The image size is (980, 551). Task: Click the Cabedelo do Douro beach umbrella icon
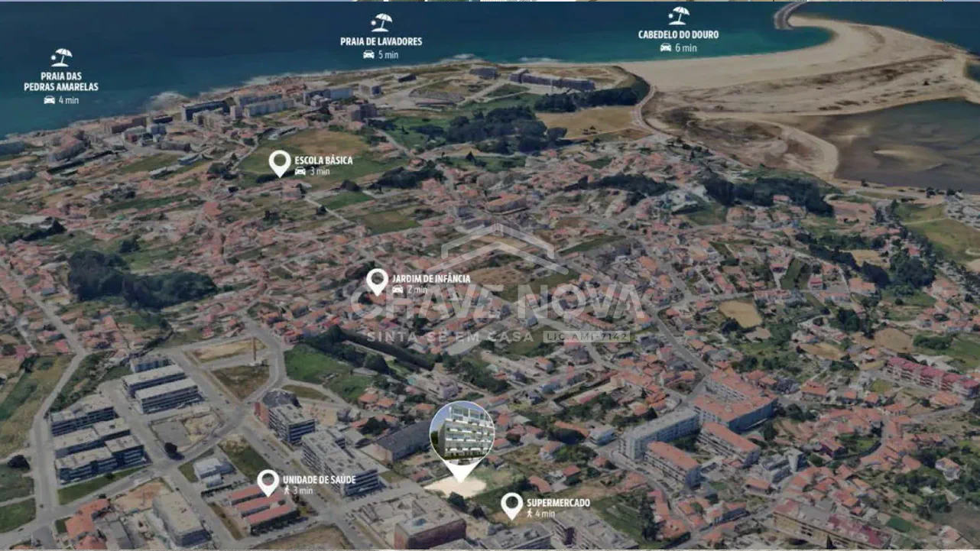pos(678,15)
